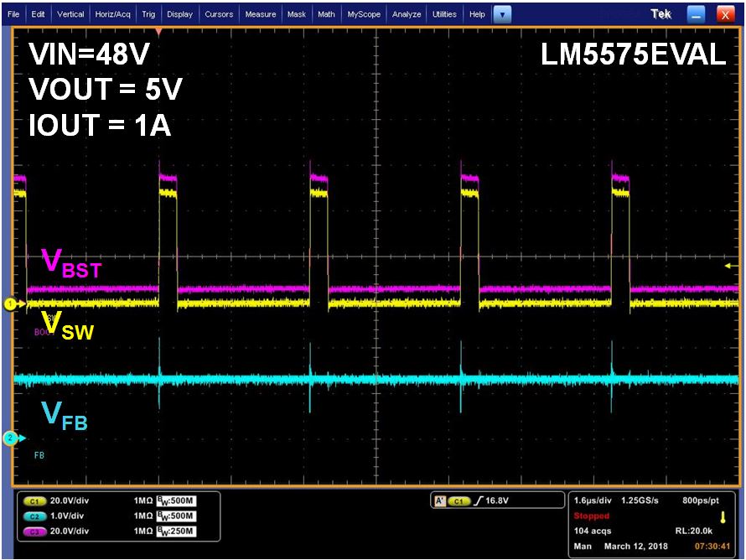Select the C1 channel badge
Viewport: 746px width, 560px height.
click(x=34, y=501)
